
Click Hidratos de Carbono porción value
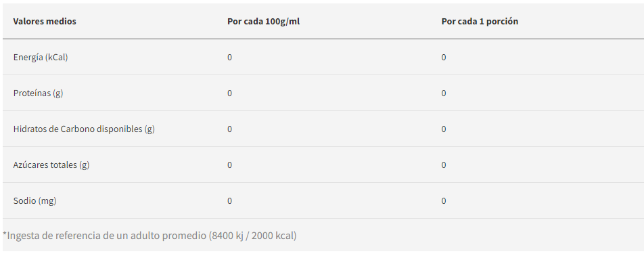444,129
